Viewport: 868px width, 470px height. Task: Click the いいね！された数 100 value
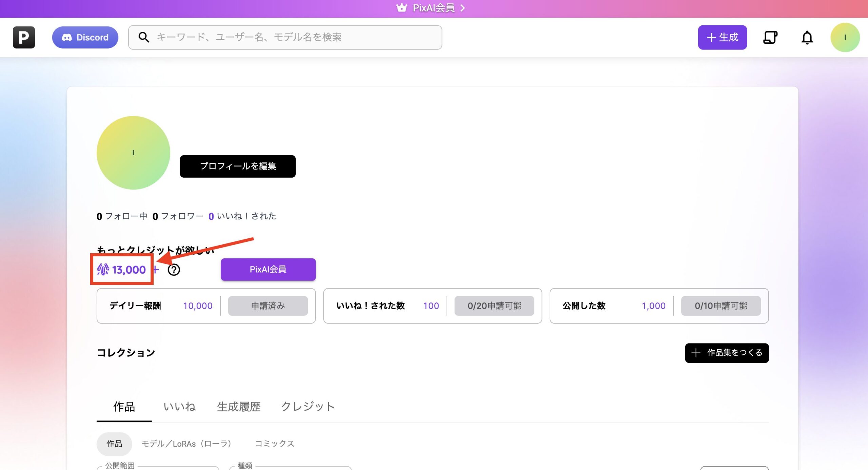coord(431,306)
